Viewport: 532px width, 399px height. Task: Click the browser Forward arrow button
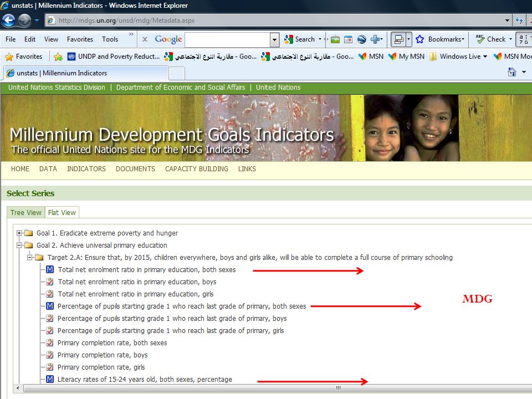[x=24, y=21]
